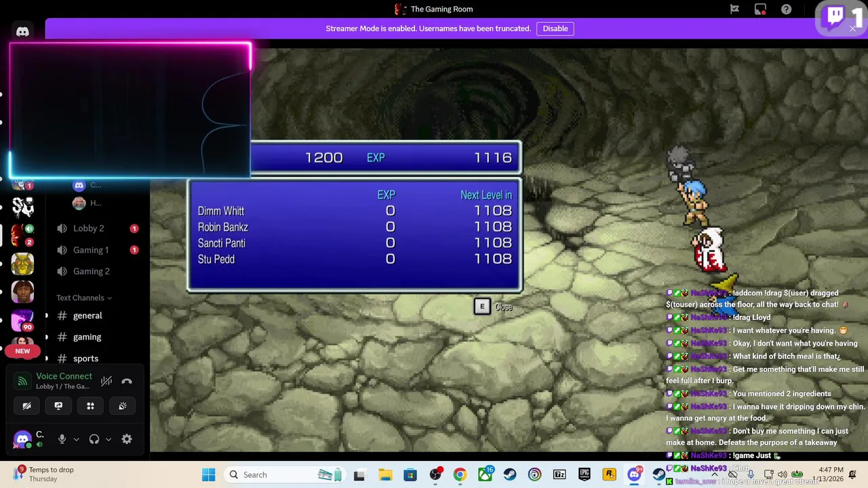Disable Streamer Mode from the banner

[x=555, y=28]
